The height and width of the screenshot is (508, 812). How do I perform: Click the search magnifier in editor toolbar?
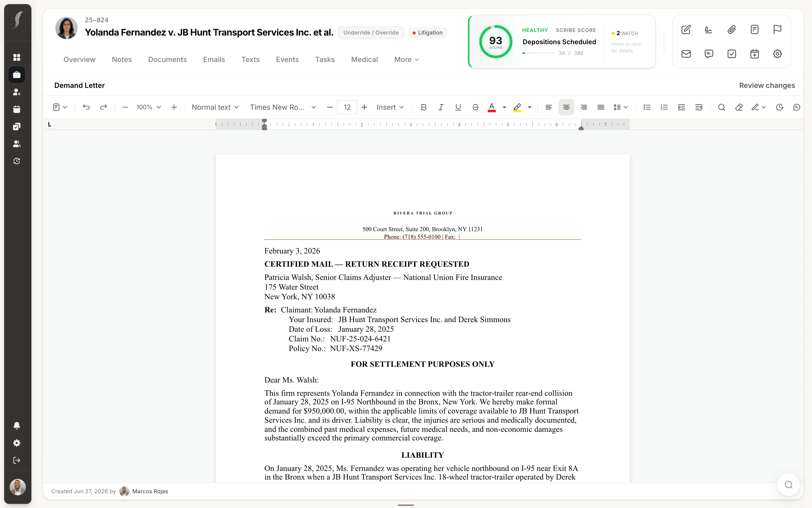click(721, 107)
